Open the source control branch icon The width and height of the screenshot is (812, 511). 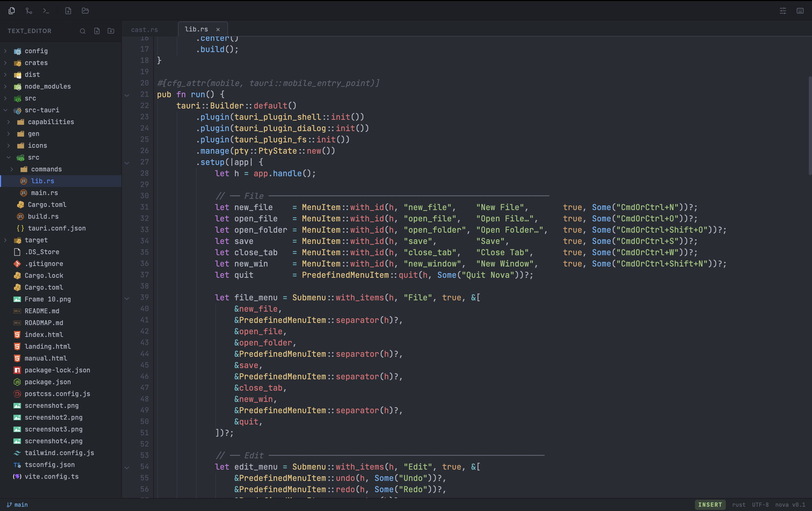tap(29, 11)
